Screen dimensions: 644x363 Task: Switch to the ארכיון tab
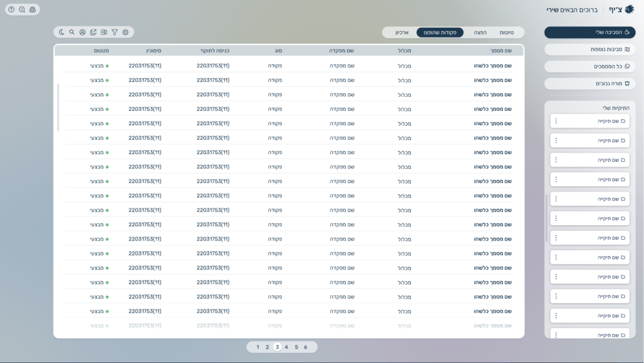click(x=402, y=32)
